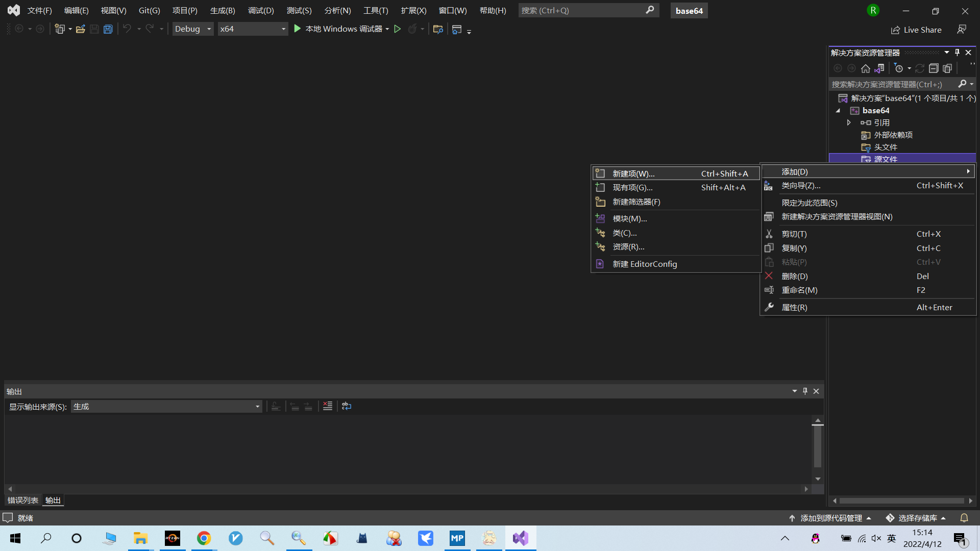Expand the 头文件 folder in Solution Explorer
The height and width of the screenshot is (551, 980).
pyautogui.click(x=885, y=146)
